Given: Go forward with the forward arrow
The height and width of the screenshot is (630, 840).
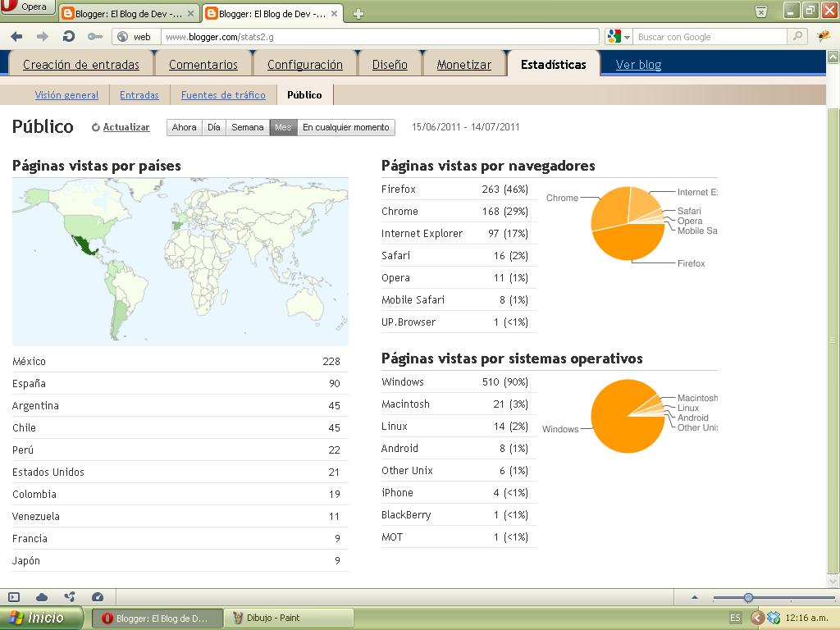Looking at the screenshot, I should coord(43,36).
